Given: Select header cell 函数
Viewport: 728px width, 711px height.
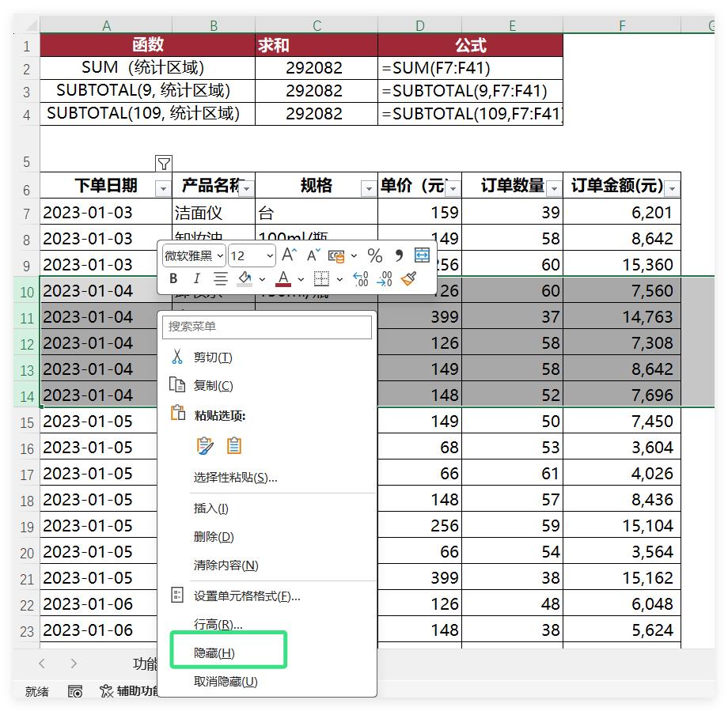Looking at the screenshot, I should pos(148,45).
